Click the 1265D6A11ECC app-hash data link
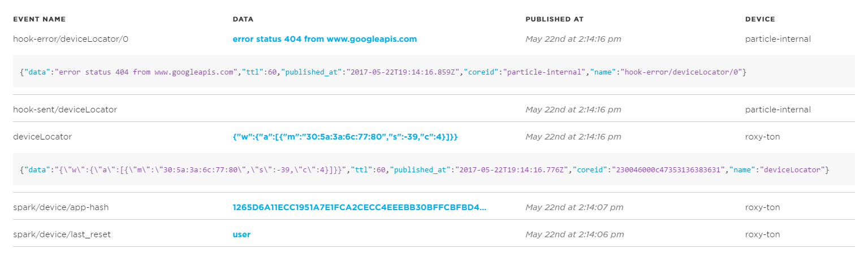The height and width of the screenshot is (257, 868). pos(359,207)
